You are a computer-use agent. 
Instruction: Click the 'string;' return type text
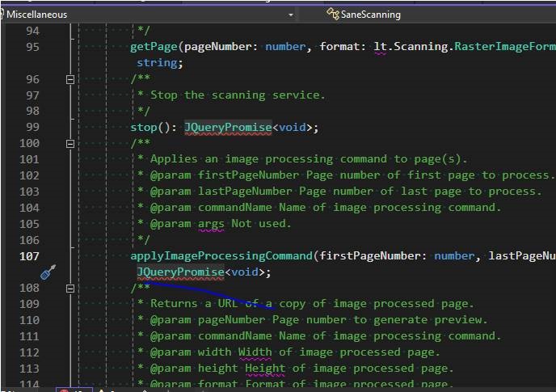(x=160, y=63)
